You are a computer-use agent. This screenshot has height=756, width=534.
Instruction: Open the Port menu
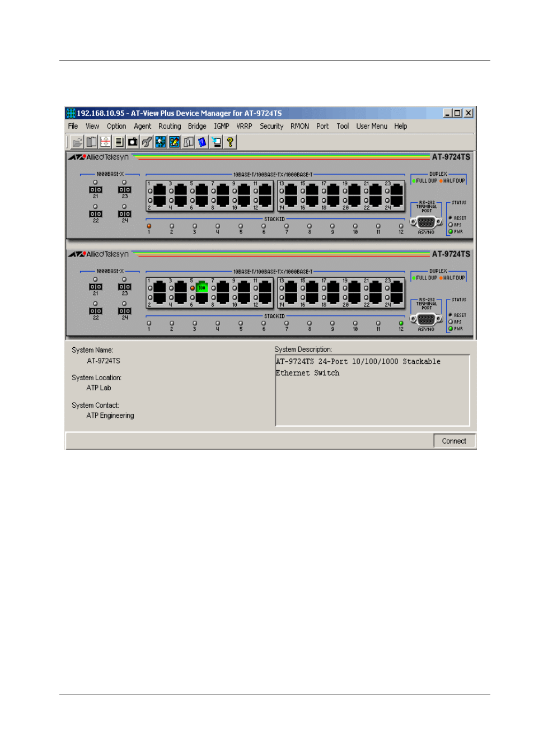click(x=322, y=127)
